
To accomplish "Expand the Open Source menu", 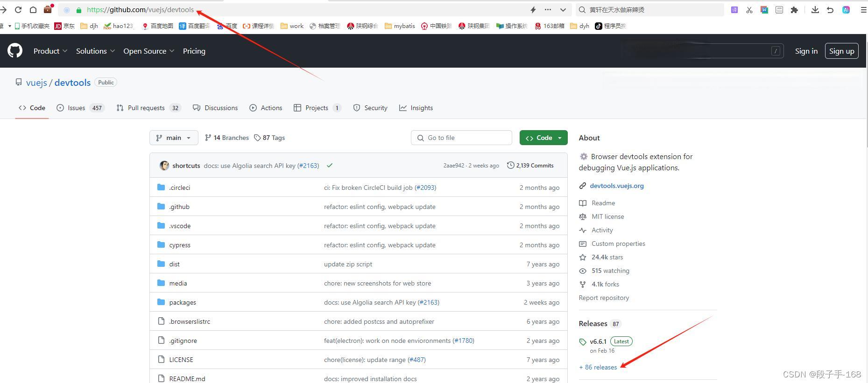I will pyautogui.click(x=148, y=51).
